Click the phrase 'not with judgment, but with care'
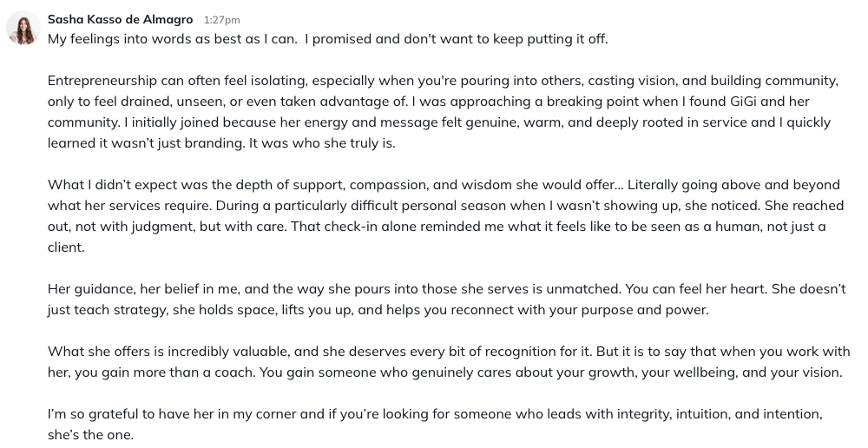The width and height of the screenshot is (868, 448). click(x=181, y=227)
